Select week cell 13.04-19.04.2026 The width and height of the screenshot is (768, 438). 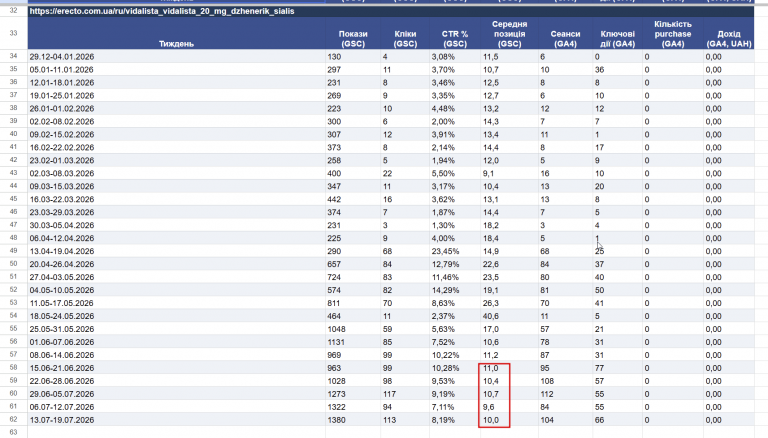pyautogui.click(x=176, y=251)
